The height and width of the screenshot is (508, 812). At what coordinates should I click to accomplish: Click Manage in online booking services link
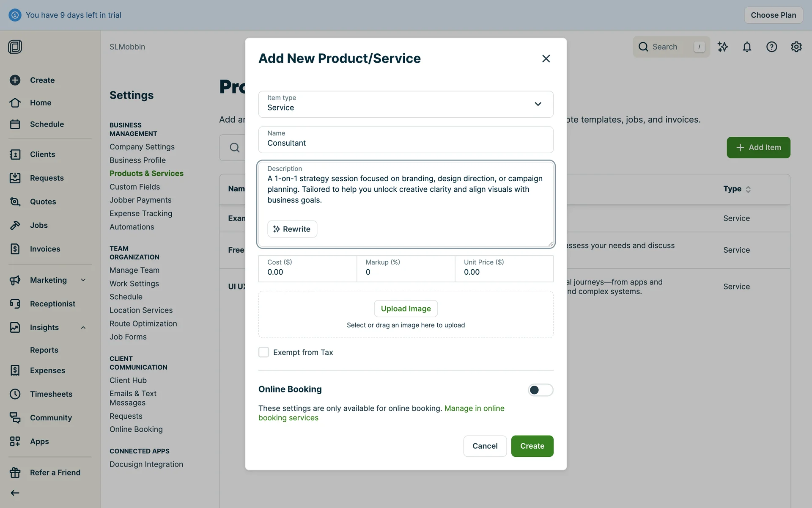474,409
